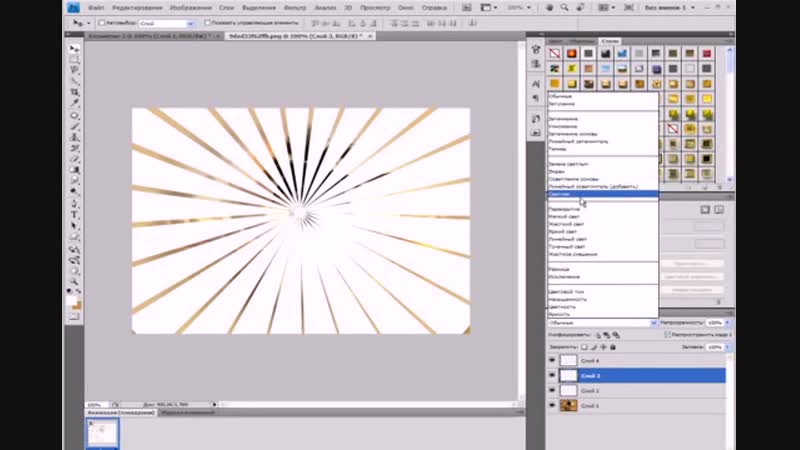This screenshot has height=450, width=800.
Task: Click the lock all padlock icon
Action: (x=613, y=347)
